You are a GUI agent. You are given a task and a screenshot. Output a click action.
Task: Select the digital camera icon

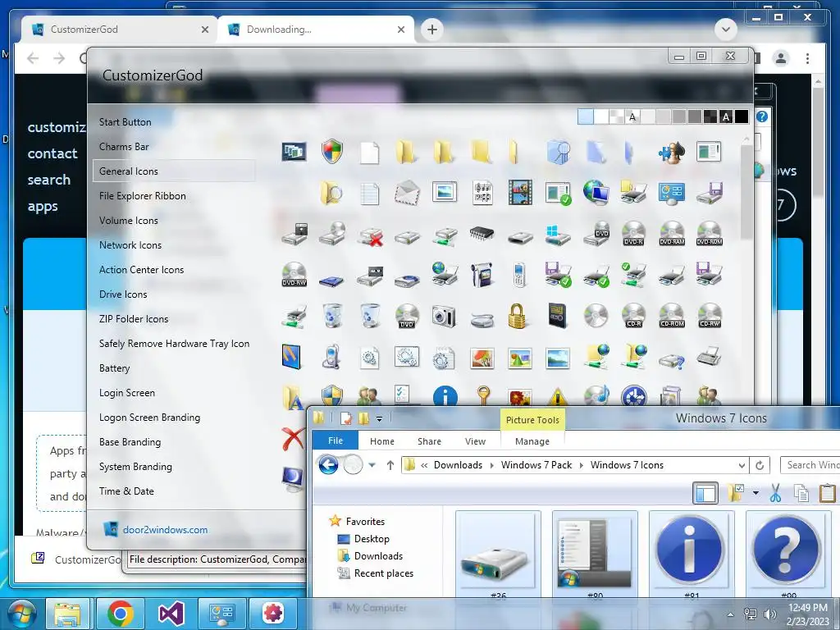tap(444, 316)
